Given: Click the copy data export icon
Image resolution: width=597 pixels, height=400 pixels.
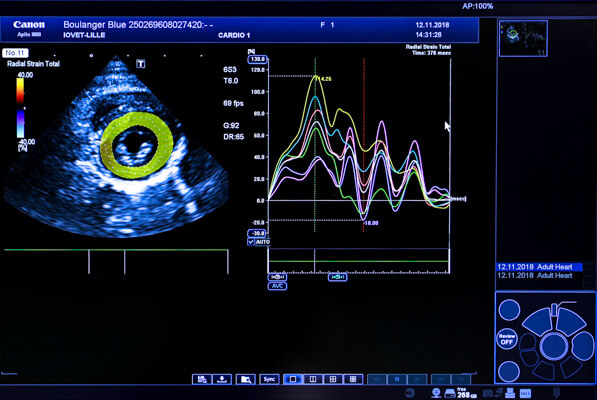Looking at the screenshot, I should (202, 379).
